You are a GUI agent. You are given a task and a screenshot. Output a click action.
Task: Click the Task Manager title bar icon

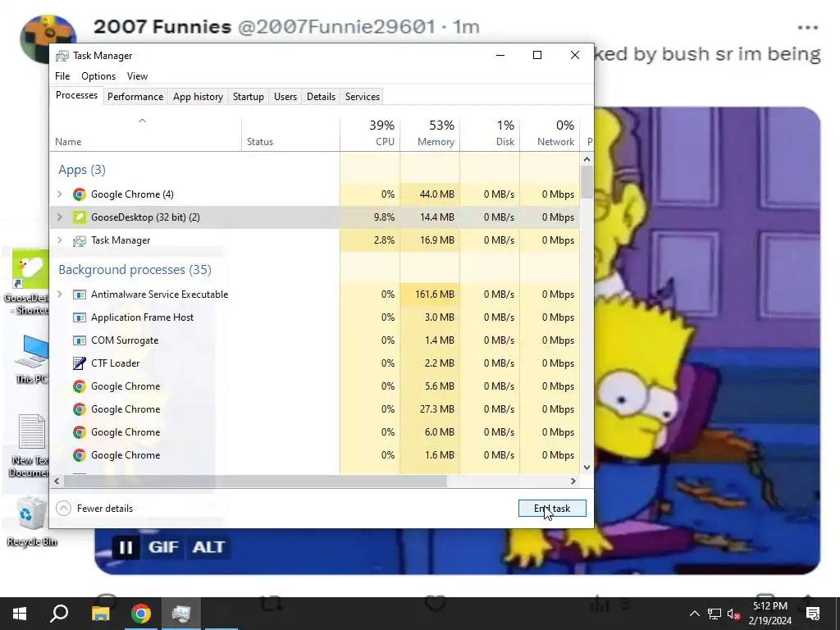[x=62, y=56]
